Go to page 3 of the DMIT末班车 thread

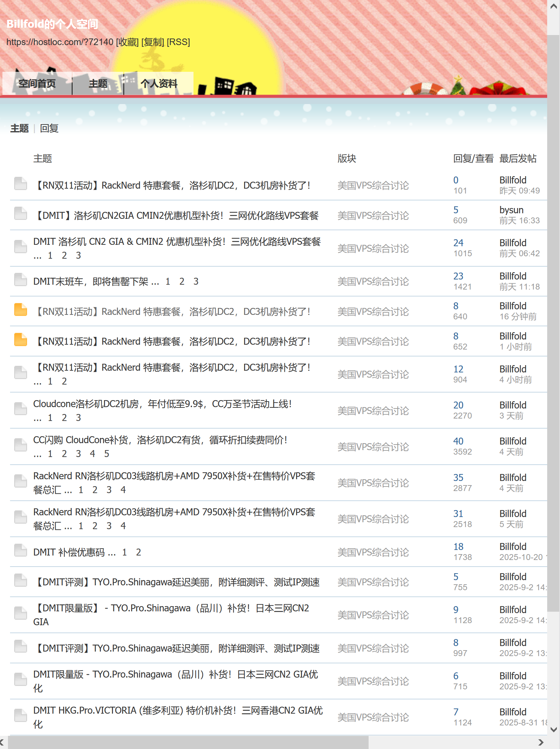pos(196,282)
